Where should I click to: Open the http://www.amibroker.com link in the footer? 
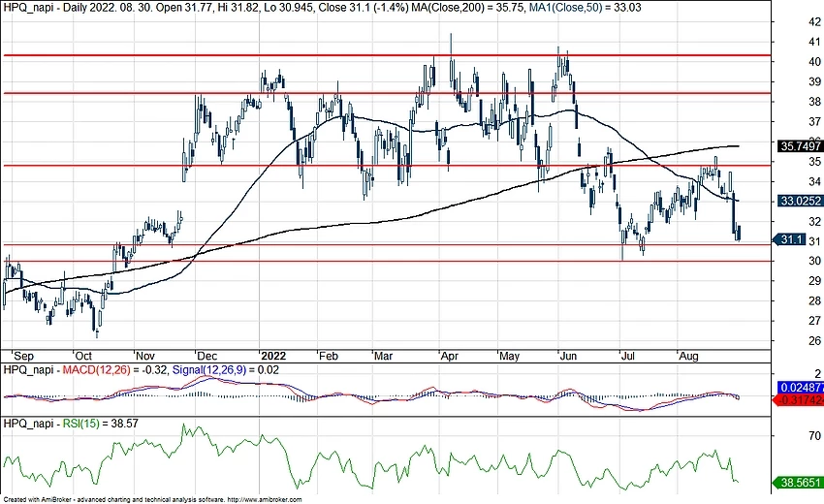pos(266,500)
